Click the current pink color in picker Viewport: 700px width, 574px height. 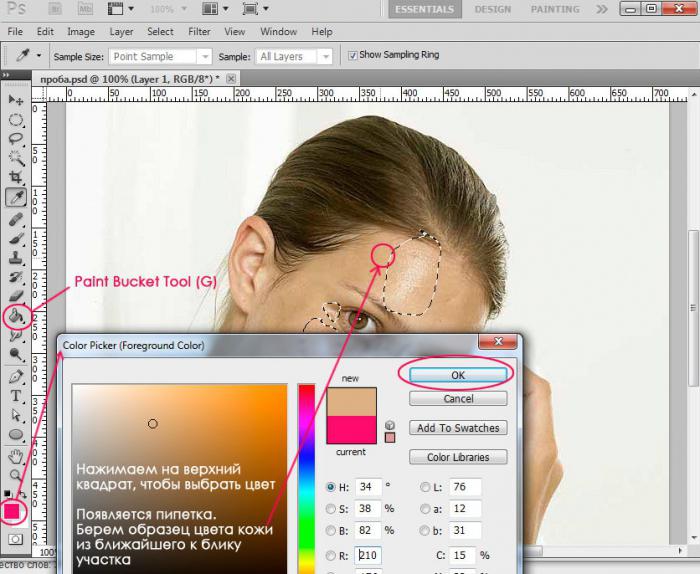351,430
